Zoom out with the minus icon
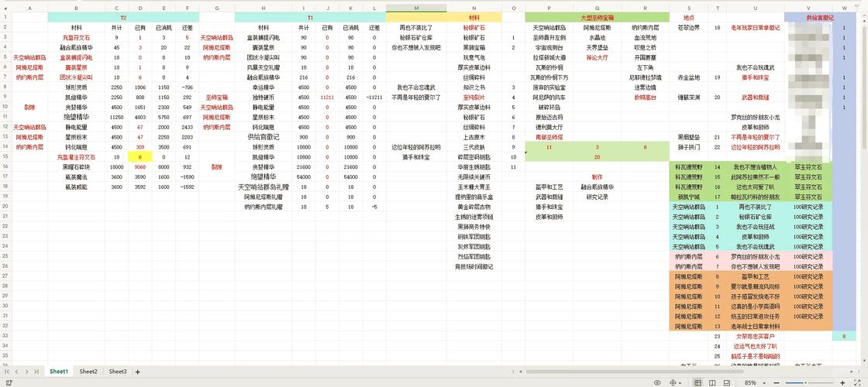 coord(776,382)
